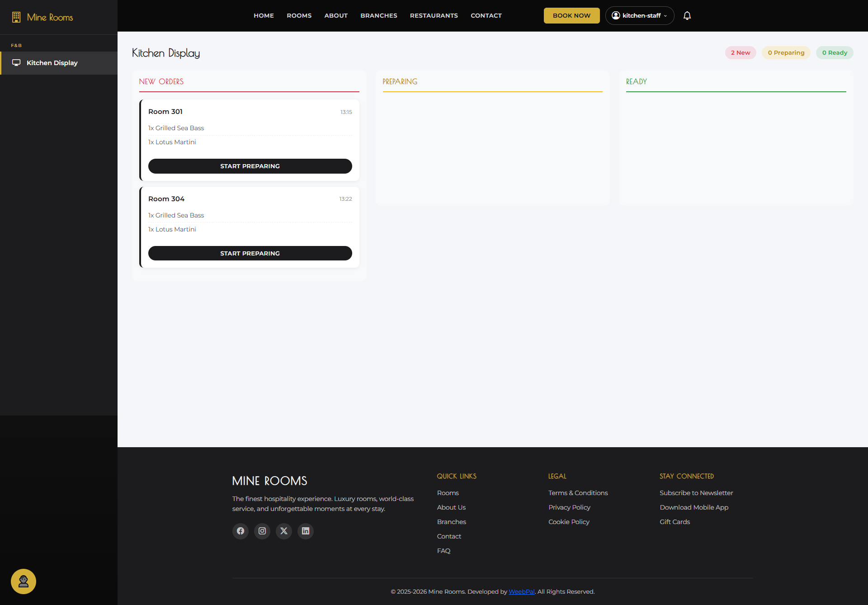The width and height of the screenshot is (868, 605).
Task: Go to the HOME nav item
Action: click(264, 15)
